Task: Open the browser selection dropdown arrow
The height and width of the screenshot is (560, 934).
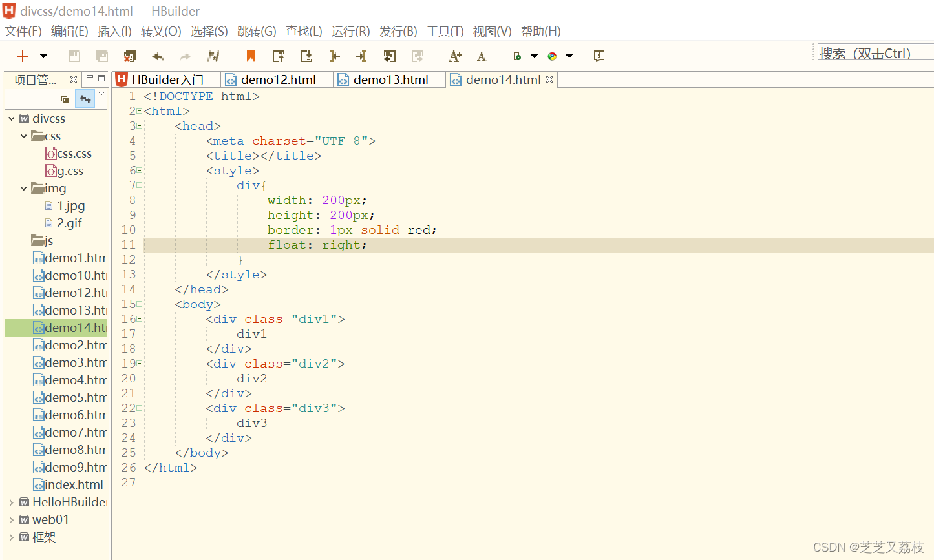Action: pyautogui.click(x=569, y=56)
